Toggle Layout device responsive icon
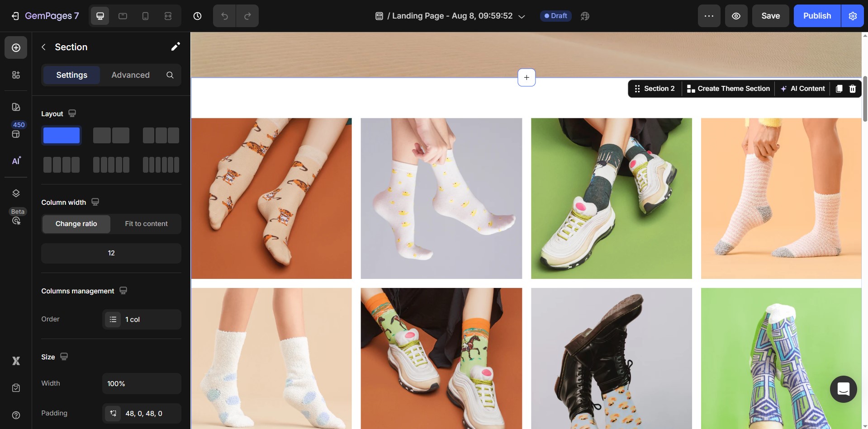 pos(72,113)
